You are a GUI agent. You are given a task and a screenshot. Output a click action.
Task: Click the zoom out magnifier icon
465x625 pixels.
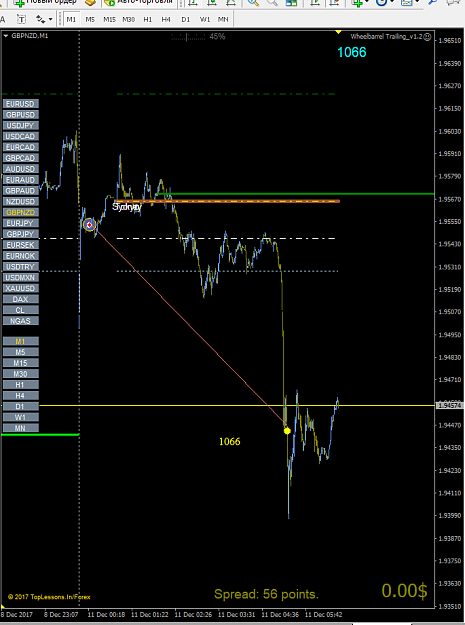[x=272, y=2]
